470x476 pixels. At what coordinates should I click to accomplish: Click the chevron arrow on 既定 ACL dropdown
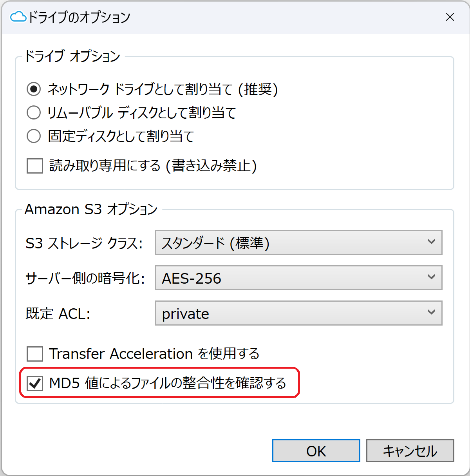pos(431,312)
